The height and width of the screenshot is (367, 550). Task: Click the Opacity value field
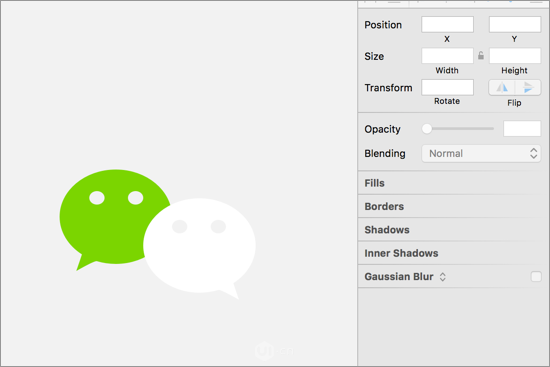point(522,129)
